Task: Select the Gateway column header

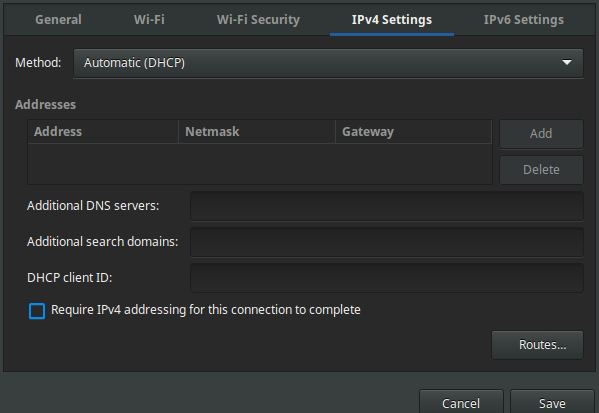Action: [x=413, y=132]
